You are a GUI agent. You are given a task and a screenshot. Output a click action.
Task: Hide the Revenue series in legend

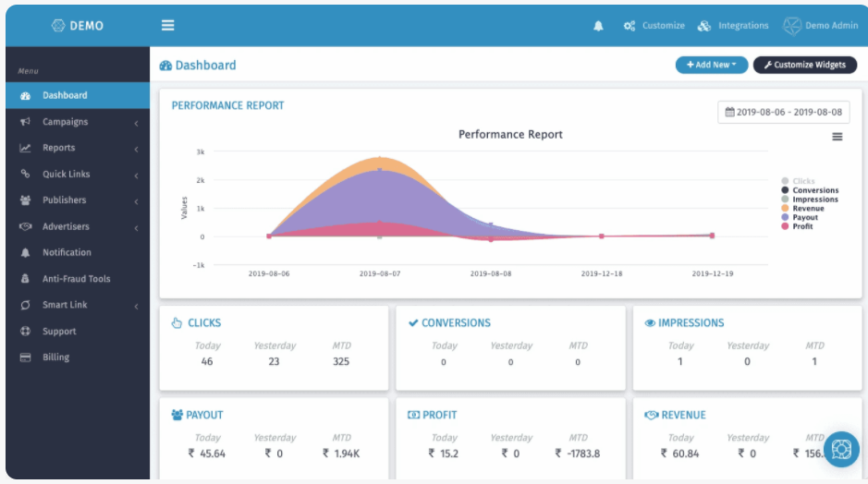click(x=807, y=209)
